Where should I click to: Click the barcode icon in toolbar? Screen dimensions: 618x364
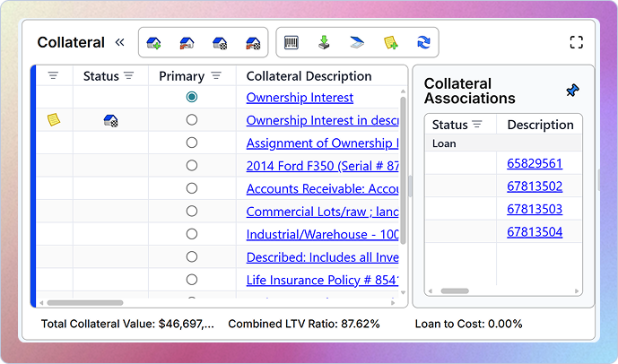click(292, 42)
